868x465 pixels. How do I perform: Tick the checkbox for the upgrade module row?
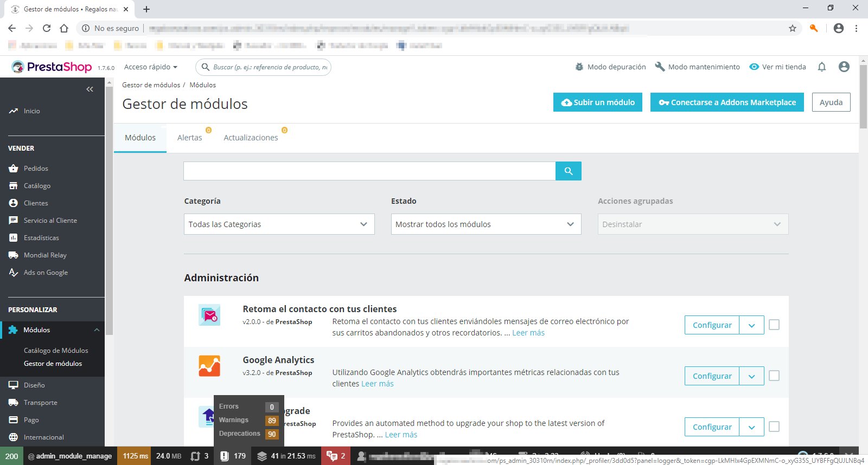tap(774, 427)
